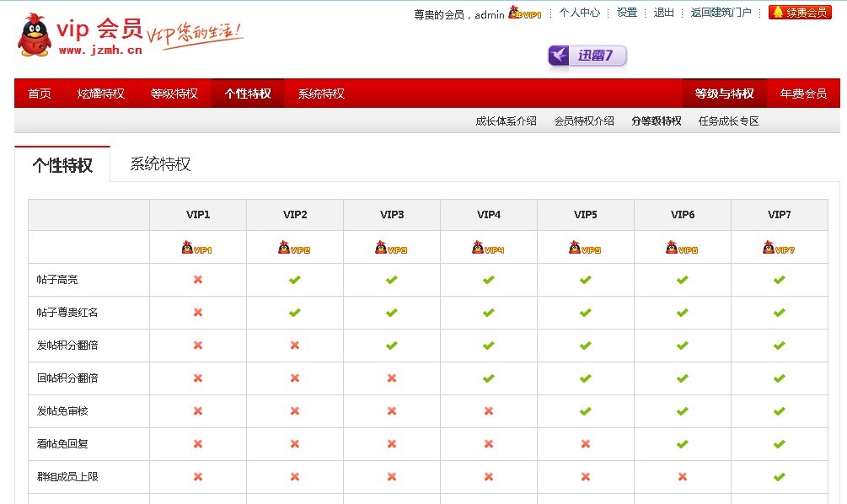
Task: Open the 设置 settings link
Action: (x=627, y=13)
